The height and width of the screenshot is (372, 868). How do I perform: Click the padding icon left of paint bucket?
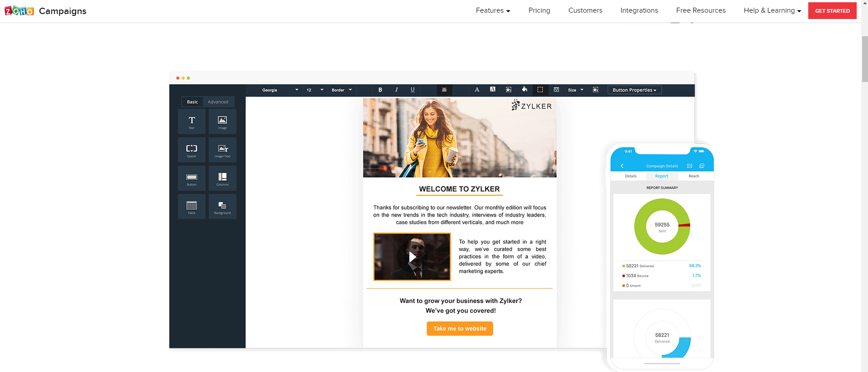coord(509,90)
